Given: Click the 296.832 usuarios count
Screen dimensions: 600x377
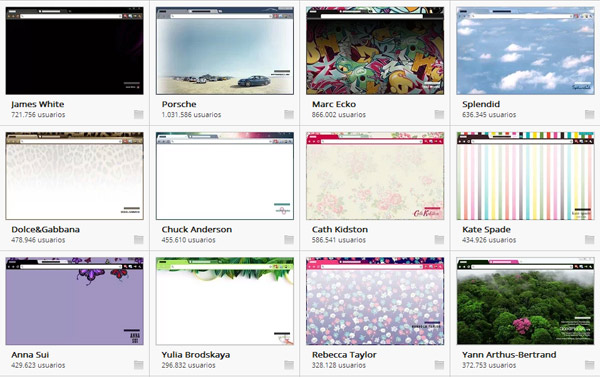Looking at the screenshot, I should point(188,365).
